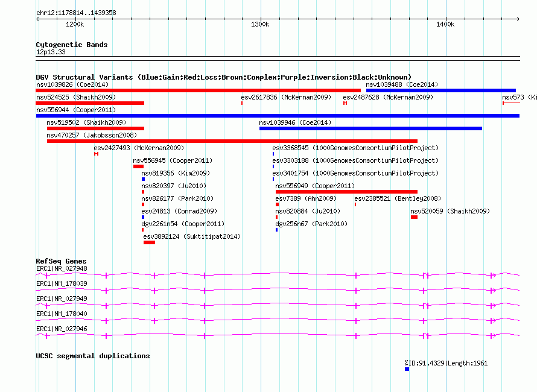Click esv3892124 (Suktitipat2014) label

point(192,236)
